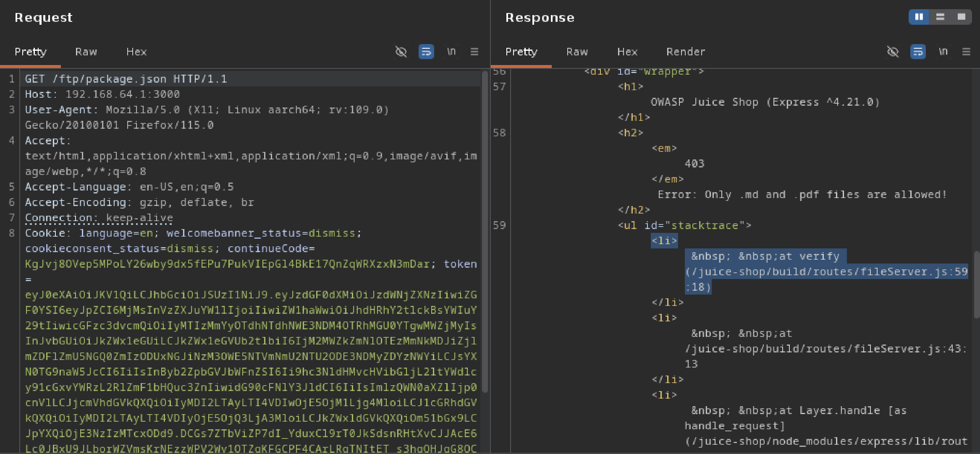
Task: Toggle hide non-printable icon in Response panel
Action: coord(893,52)
